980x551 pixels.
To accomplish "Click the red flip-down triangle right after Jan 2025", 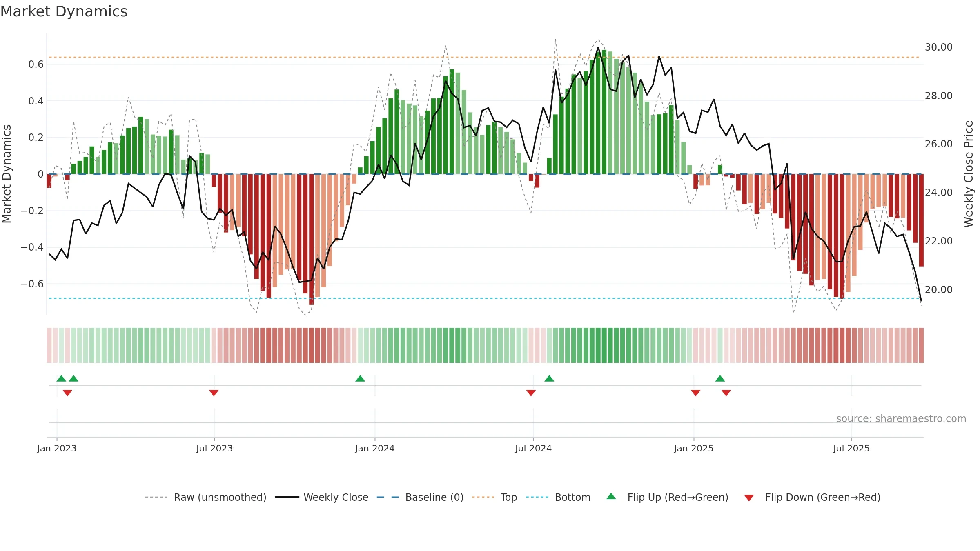I will click(x=696, y=393).
